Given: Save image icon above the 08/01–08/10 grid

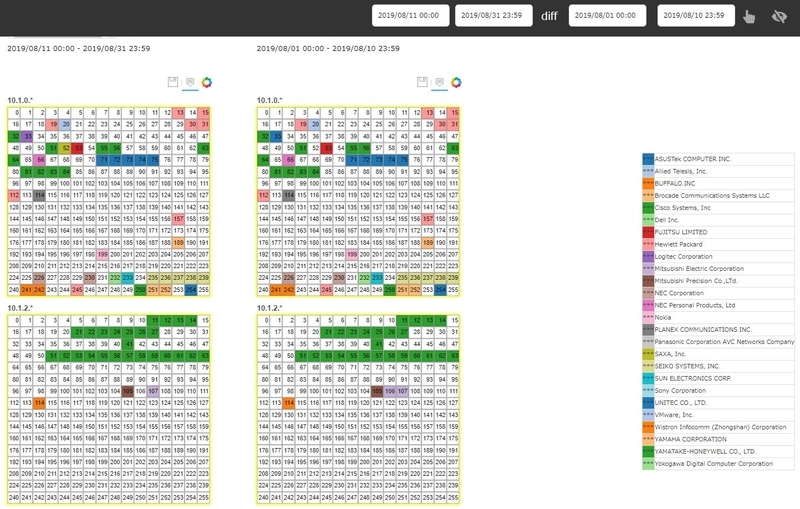Looking at the screenshot, I should pyautogui.click(x=422, y=82).
